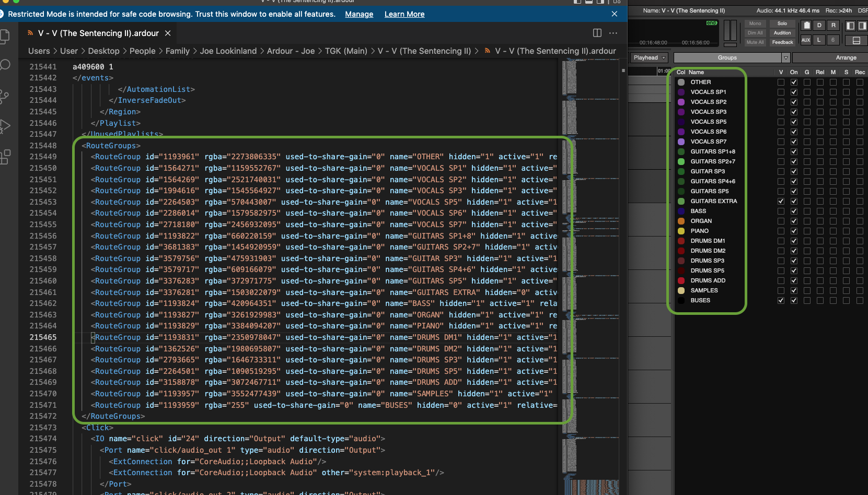Open the Groups dropdown arrow
The height and width of the screenshot is (495, 868).
(x=785, y=58)
